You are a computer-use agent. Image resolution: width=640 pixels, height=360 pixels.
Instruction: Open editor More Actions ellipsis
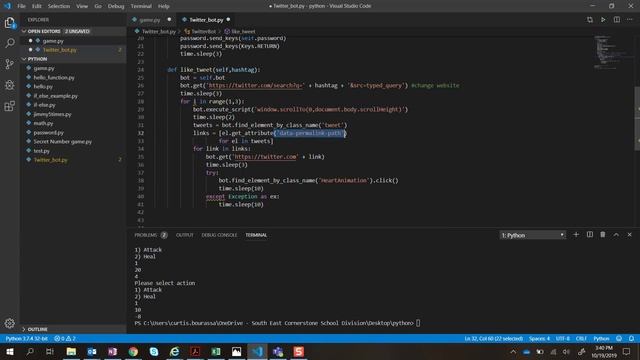point(630,20)
